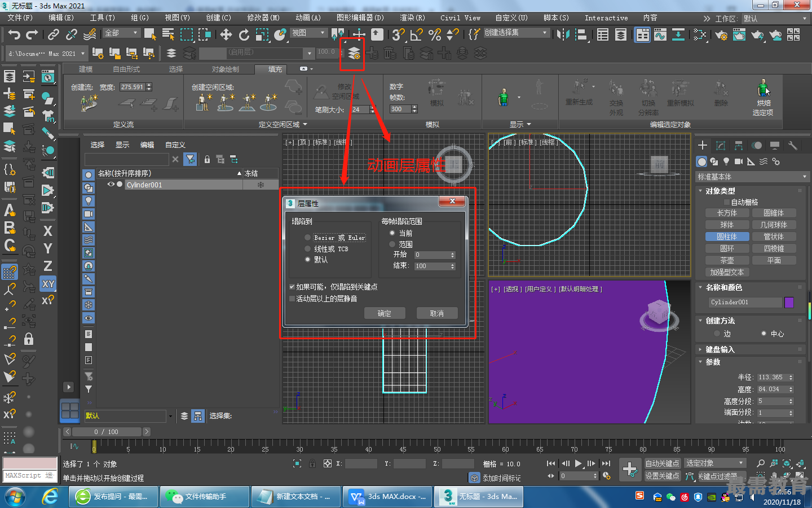Screen dimensions: 812x508
Task: Click the Play Animation button
Action: pyautogui.click(x=578, y=463)
